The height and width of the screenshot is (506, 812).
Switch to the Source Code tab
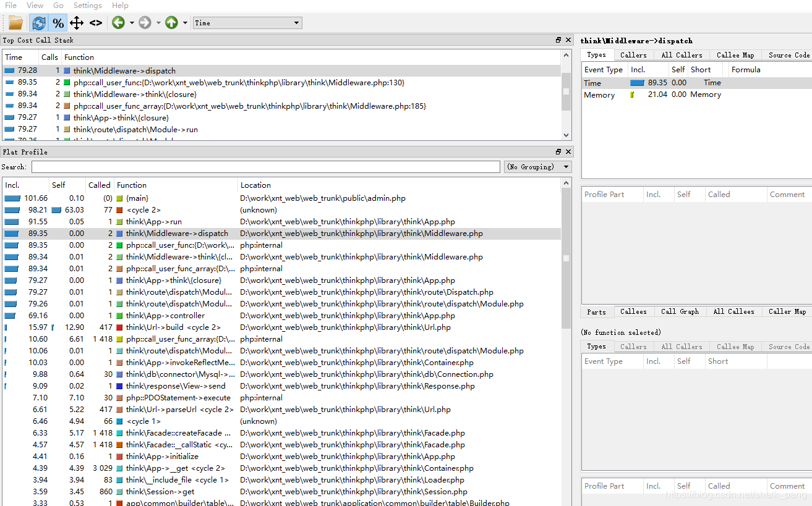point(787,54)
